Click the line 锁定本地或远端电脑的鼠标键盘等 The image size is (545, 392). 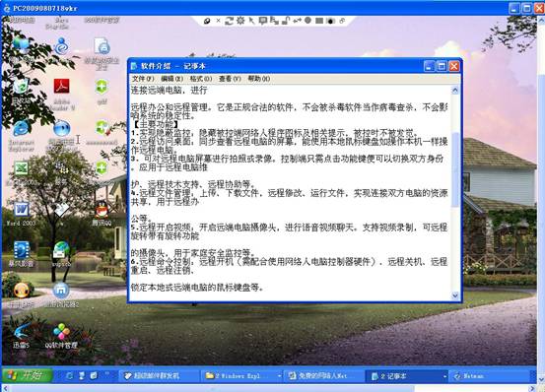tap(197, 288)
